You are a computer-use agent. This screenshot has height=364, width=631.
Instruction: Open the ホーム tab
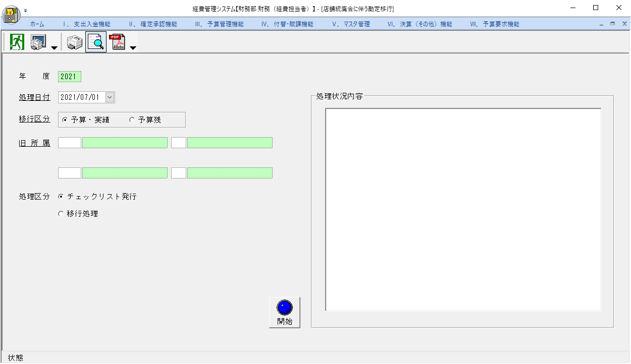pos(37,24)
